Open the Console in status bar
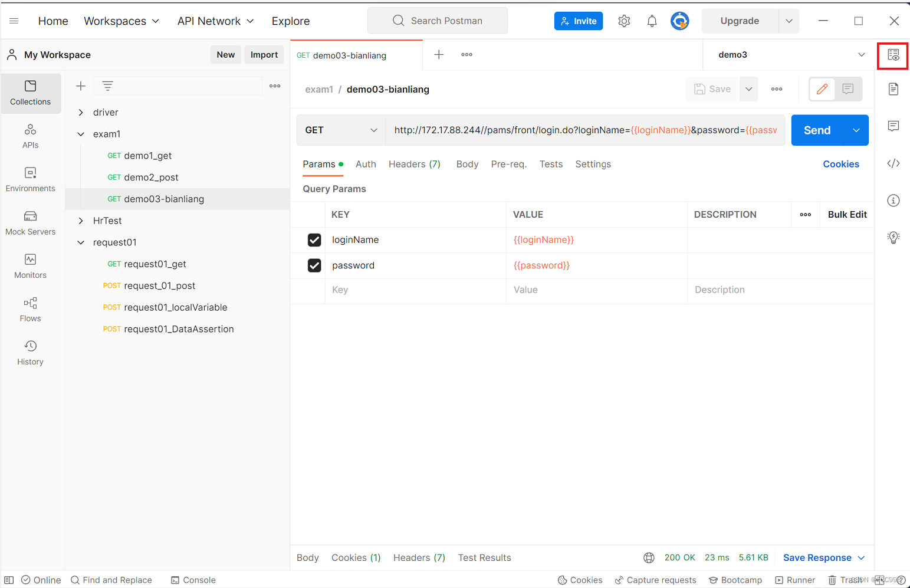This screenshot has height=588, width=910. click(x=193, y=580)
